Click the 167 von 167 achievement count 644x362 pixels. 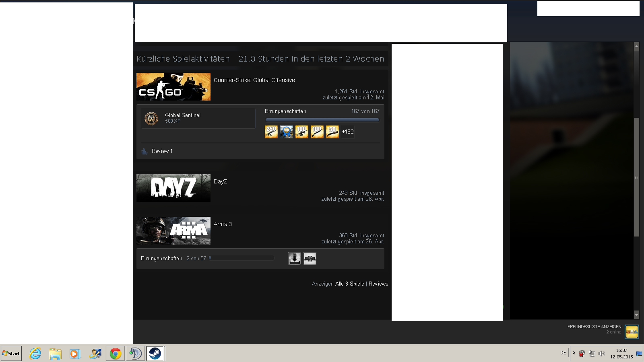(x=365, y=111)
